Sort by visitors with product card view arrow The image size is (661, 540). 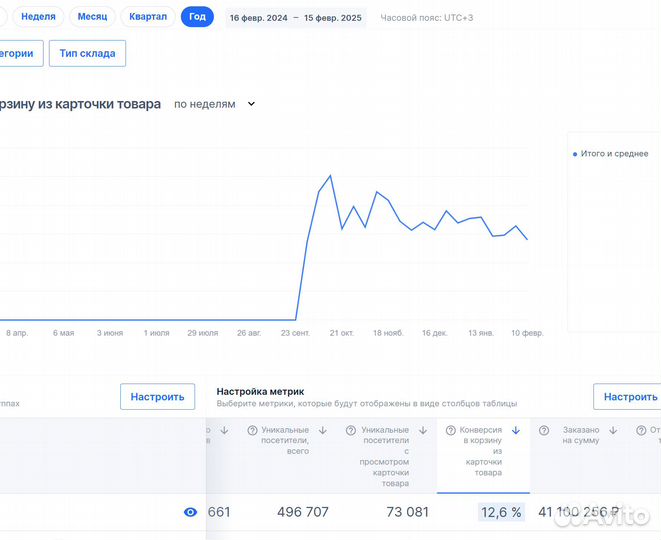[x=422, y=430]
